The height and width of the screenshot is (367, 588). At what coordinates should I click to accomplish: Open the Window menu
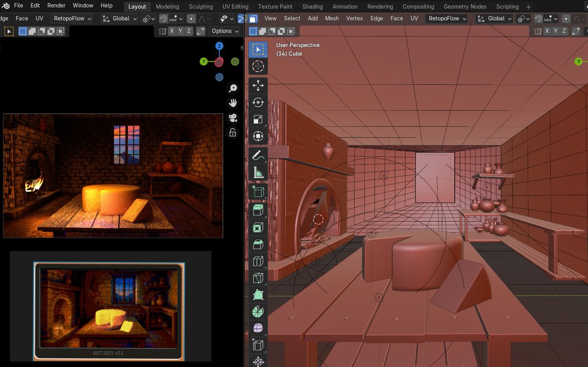(x=83, y=5)
